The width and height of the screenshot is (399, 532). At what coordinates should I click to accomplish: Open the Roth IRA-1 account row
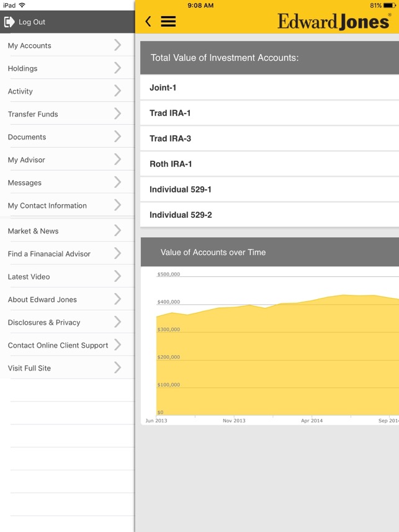270,164
